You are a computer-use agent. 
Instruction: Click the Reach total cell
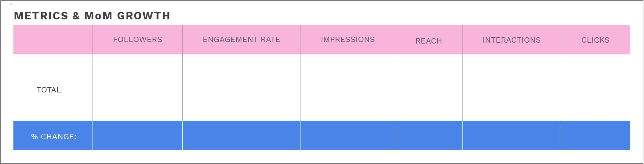[x=429, y=88]
